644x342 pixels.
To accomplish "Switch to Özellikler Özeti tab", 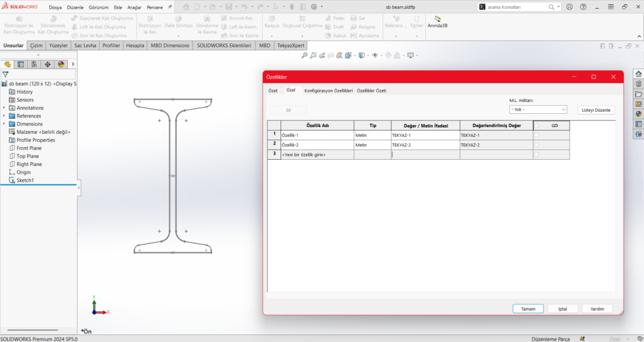I will (371, 91).
